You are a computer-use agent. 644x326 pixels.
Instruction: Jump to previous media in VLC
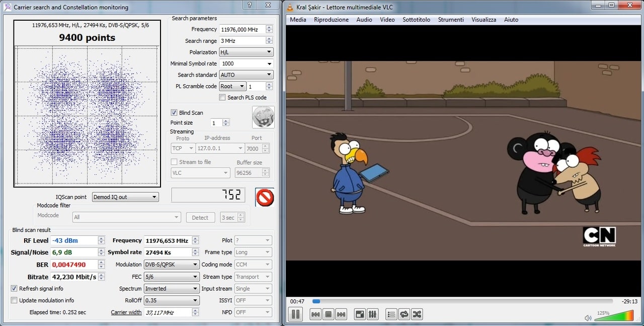tap(315, 314)
